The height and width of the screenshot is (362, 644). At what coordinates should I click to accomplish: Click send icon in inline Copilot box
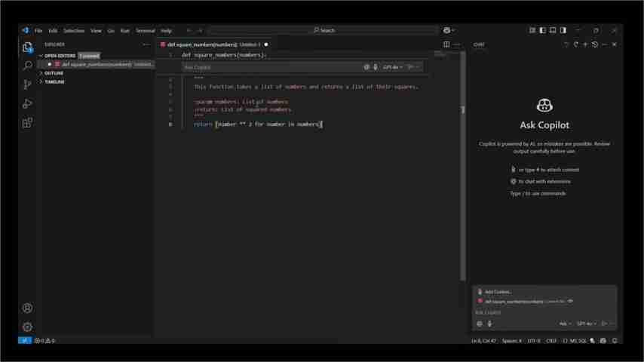(x=410, y=67)
